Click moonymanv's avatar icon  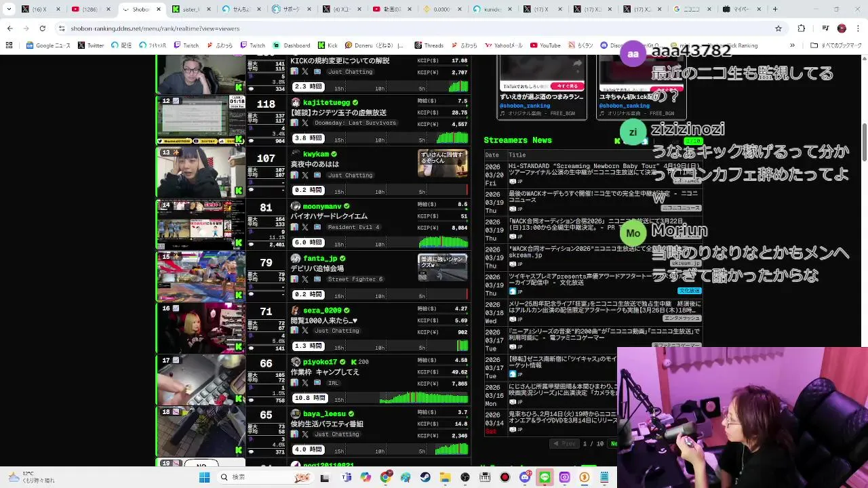tap(296, 206)
